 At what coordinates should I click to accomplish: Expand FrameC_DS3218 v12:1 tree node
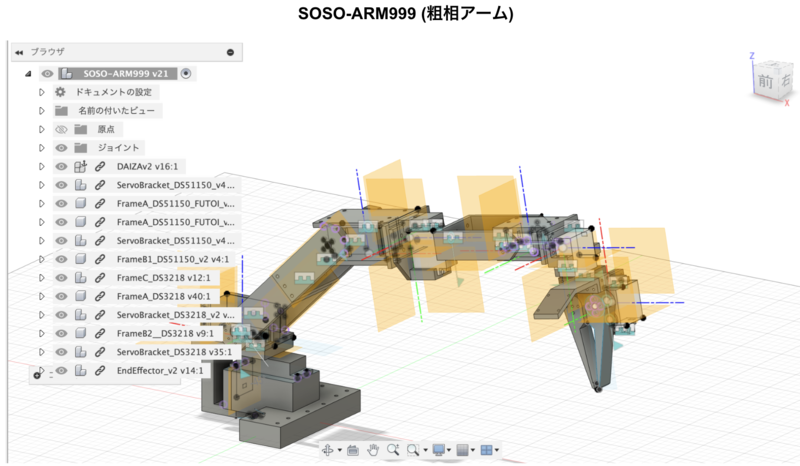point(42,278)
